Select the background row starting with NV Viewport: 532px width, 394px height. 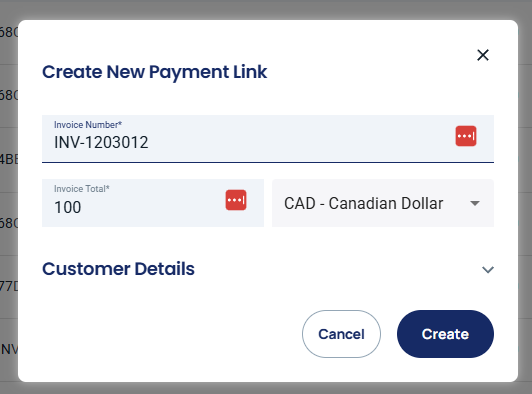(9, 349)
